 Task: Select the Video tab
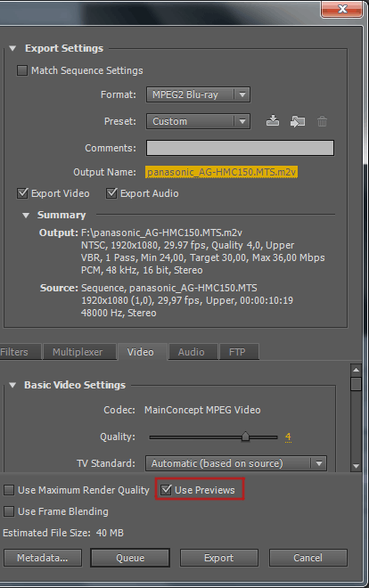click(141, 352)
